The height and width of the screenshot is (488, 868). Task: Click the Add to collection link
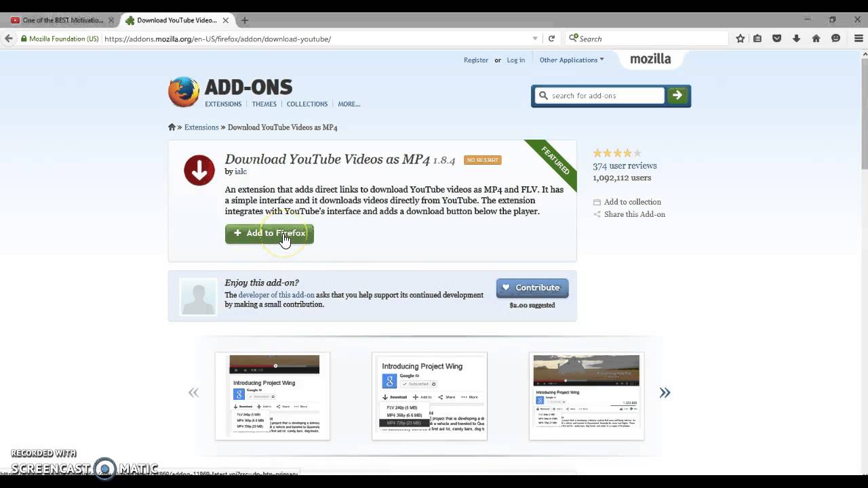click(632, 202)
